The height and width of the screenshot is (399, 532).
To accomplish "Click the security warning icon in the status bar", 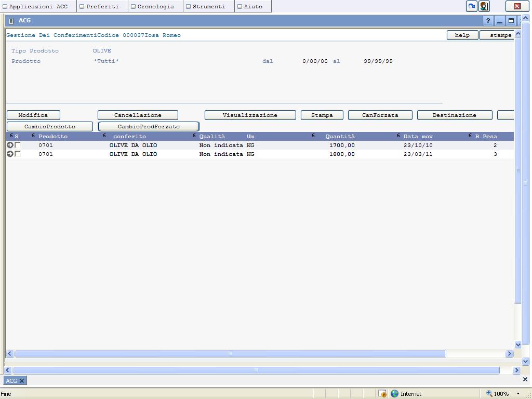I will pos(382,394).
